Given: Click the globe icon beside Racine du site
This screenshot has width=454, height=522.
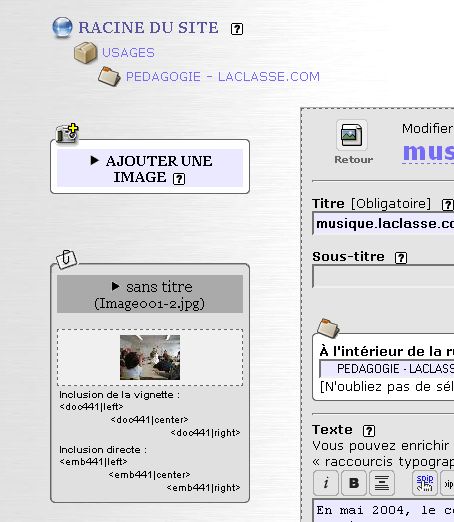Looking at the screenshot, I should pos(62,27).
